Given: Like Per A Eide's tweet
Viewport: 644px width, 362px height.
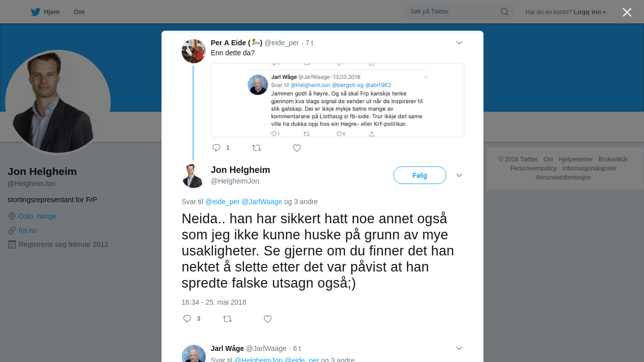Looking at the screenshot, I should [x=297, y=148].
